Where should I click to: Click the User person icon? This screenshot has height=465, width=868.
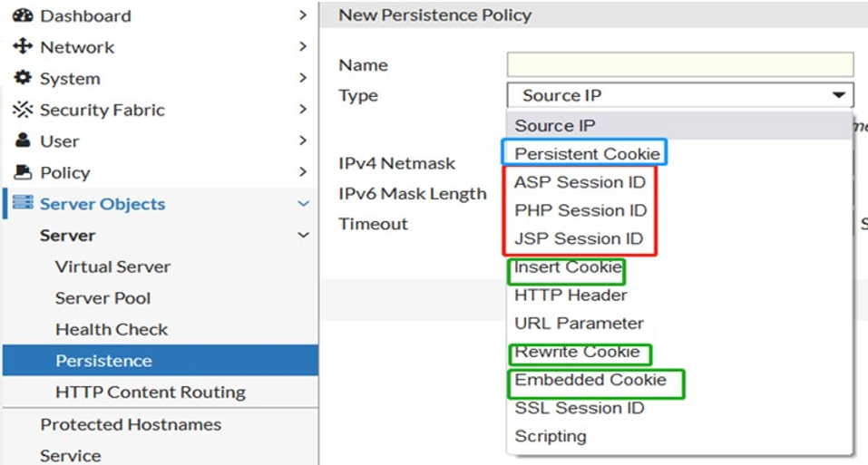click(x=23, y=140)
